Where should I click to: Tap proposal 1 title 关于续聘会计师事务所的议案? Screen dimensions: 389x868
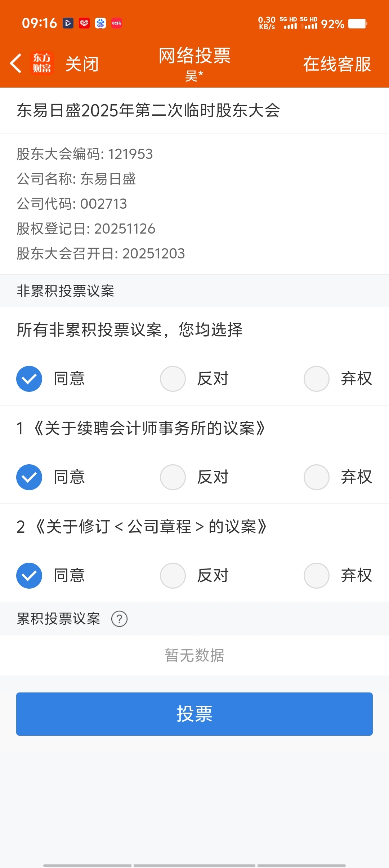149,429
